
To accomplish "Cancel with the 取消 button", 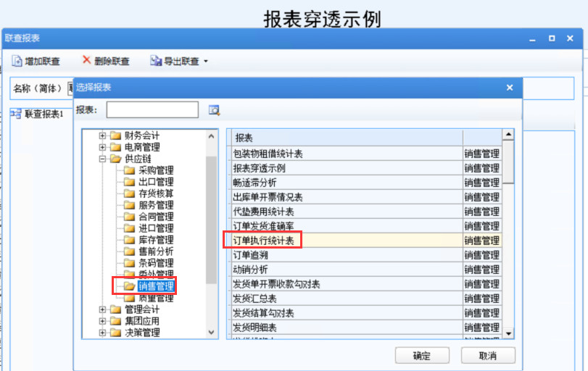I will [x=488, y=355].
